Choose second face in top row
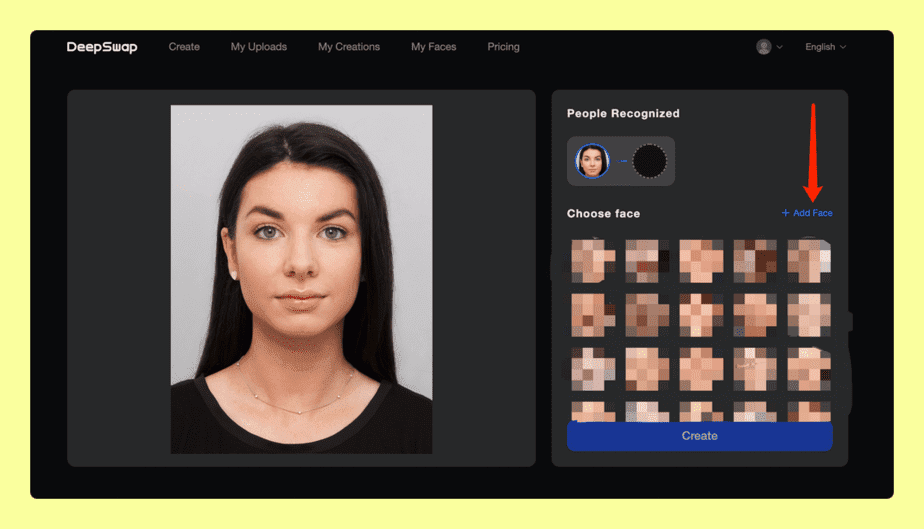 tap(647, 260)
